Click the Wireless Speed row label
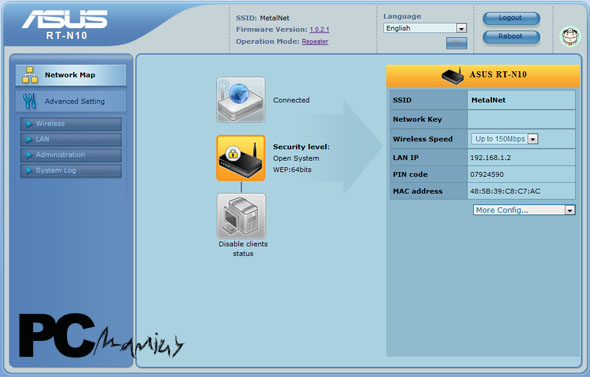Image resolution: width=590 pixels, height=377 pixels. click(x=423, y=139)
